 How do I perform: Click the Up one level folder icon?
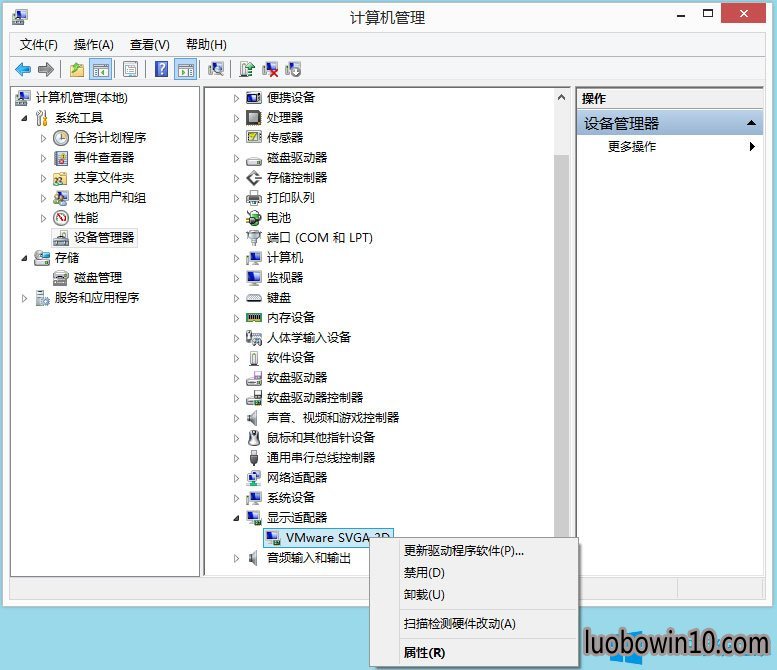coord(77,69)
